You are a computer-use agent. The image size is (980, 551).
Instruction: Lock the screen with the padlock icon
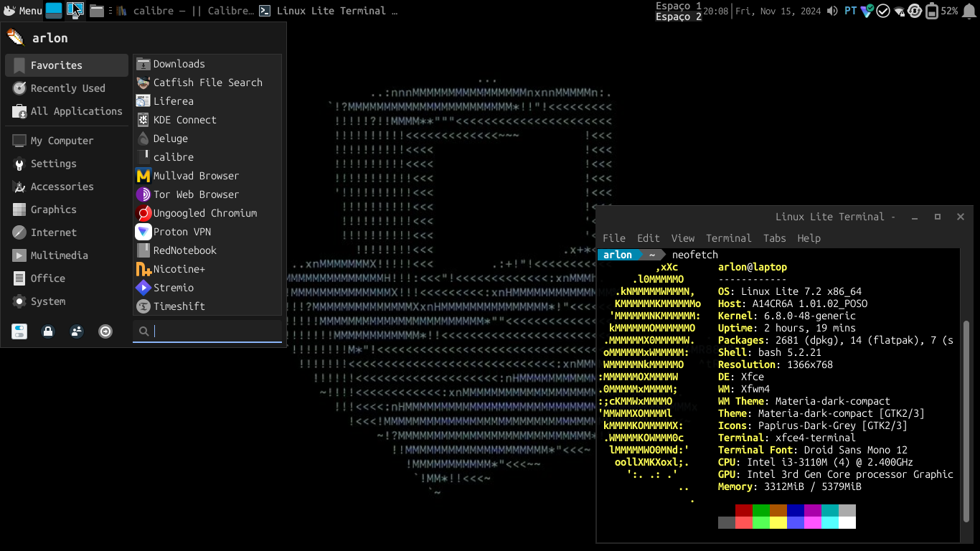tap(48, 331)
